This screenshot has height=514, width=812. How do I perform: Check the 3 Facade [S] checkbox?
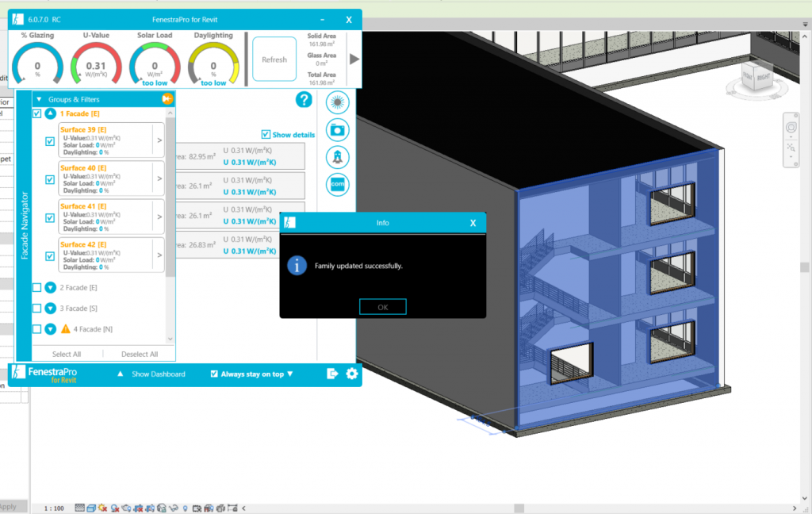36,308
